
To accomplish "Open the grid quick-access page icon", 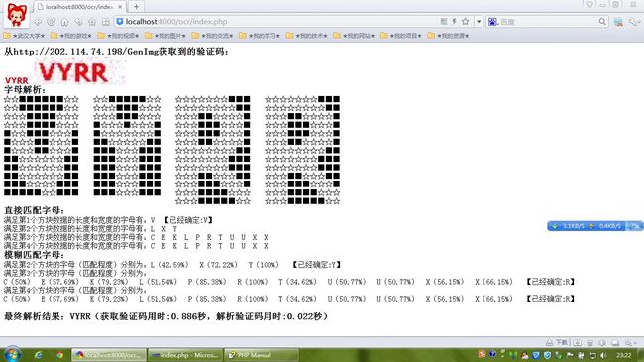I will click(x=106, y=22).
